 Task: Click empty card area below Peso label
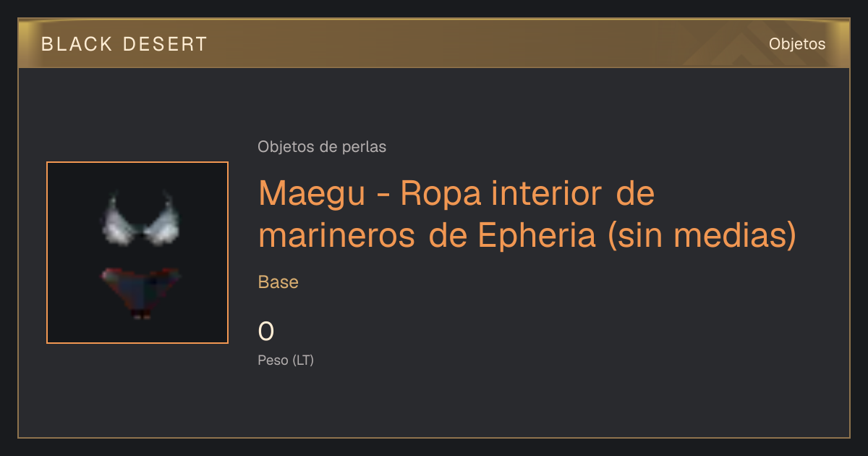(434, 405)
